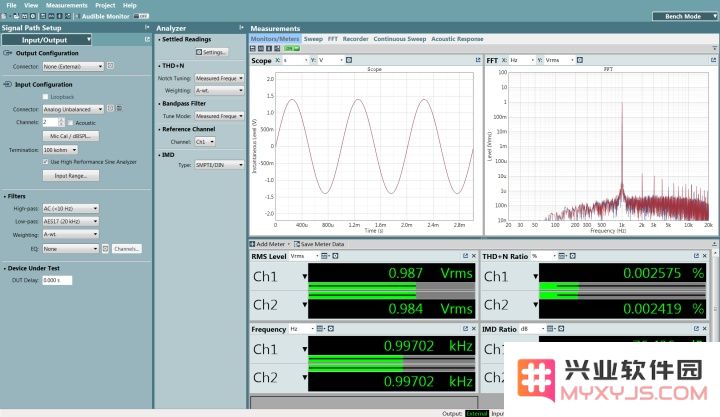
Task: Open the Termination 100 kohm dropdown
Action: click(x=60, y=150)
